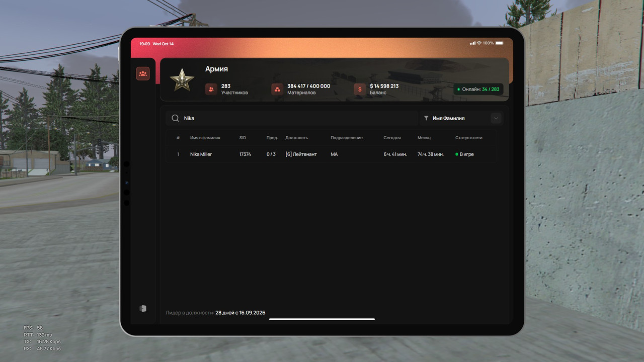Click the "Сегодня" column header
The height and width of the screenshot is (362, 644).
pos(392,138)
